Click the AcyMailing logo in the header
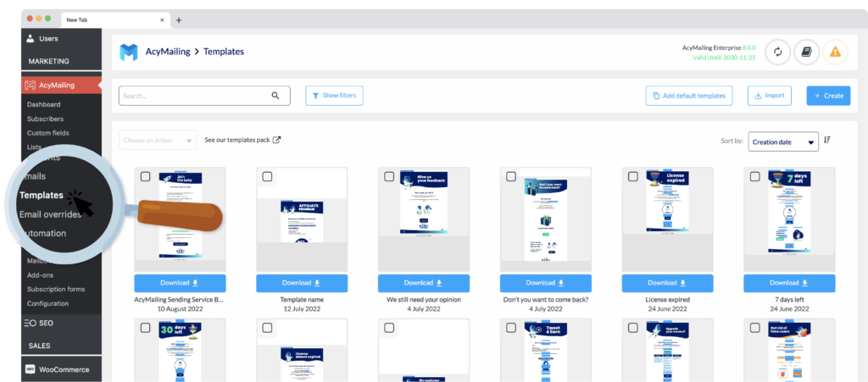 (x=129, y=52)
